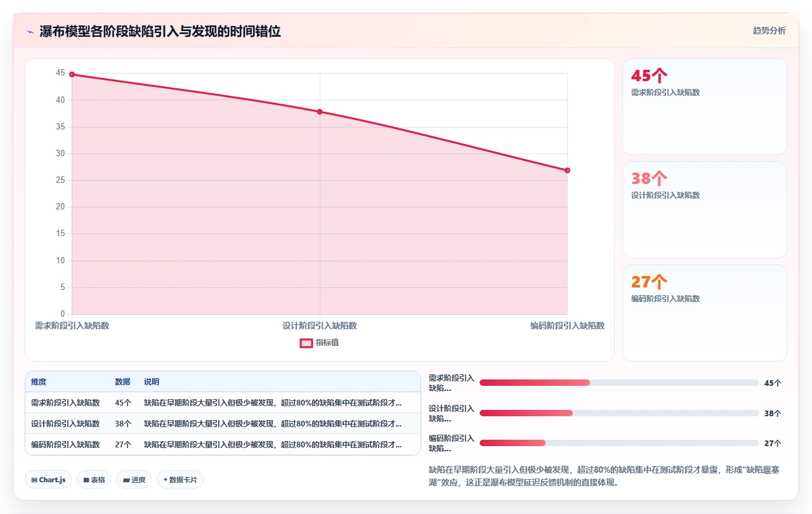The width and height of the screenshot is (812, 514).
Task: Click the 27个 value beside the progress bar
Action: 773,444
